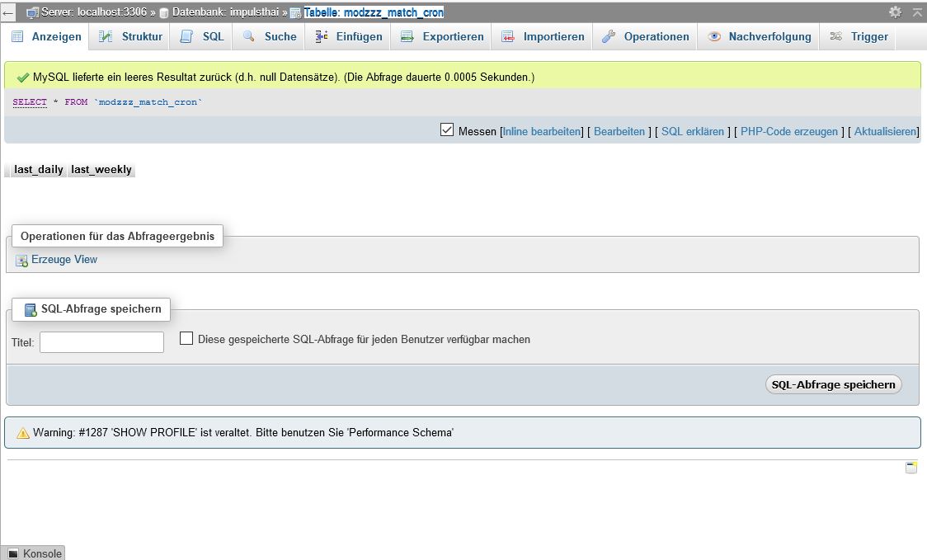Click the back arrow navigation icon
The image size is (927, 560).
(8, 13)
